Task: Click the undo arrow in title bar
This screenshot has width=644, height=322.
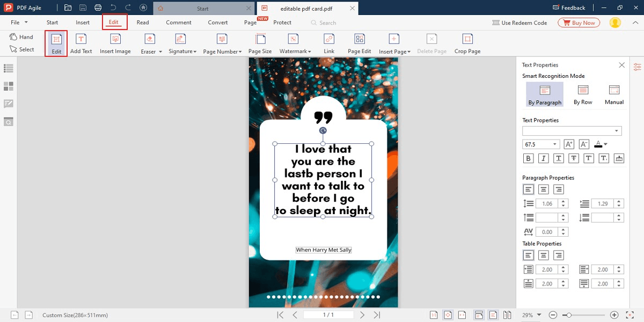Action: pyautogui.click(x=113, y=8)
